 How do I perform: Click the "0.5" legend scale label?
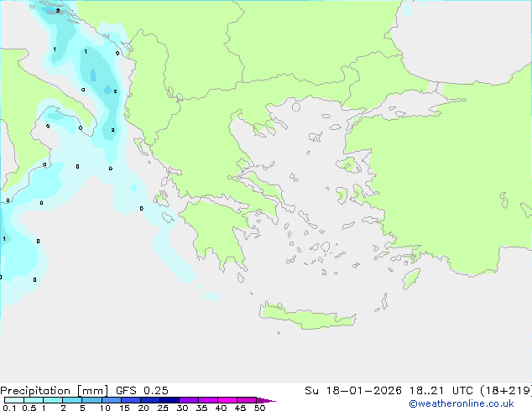(29, 408)
